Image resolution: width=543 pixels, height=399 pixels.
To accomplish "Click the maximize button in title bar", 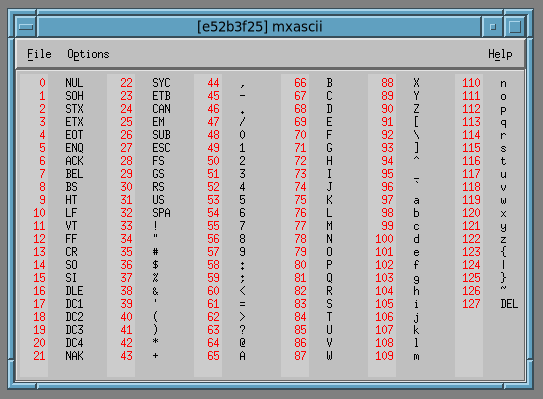I will click(515, 27).
